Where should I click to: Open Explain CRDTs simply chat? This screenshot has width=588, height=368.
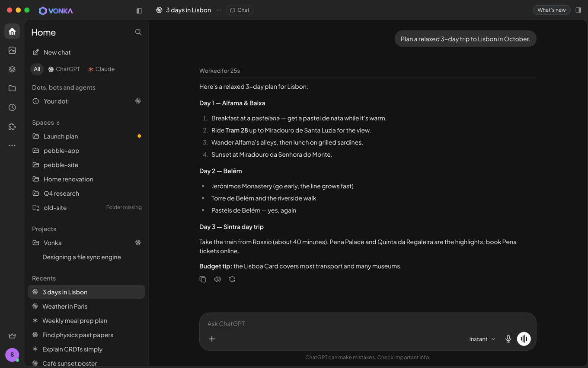click(x=86, y=349)
